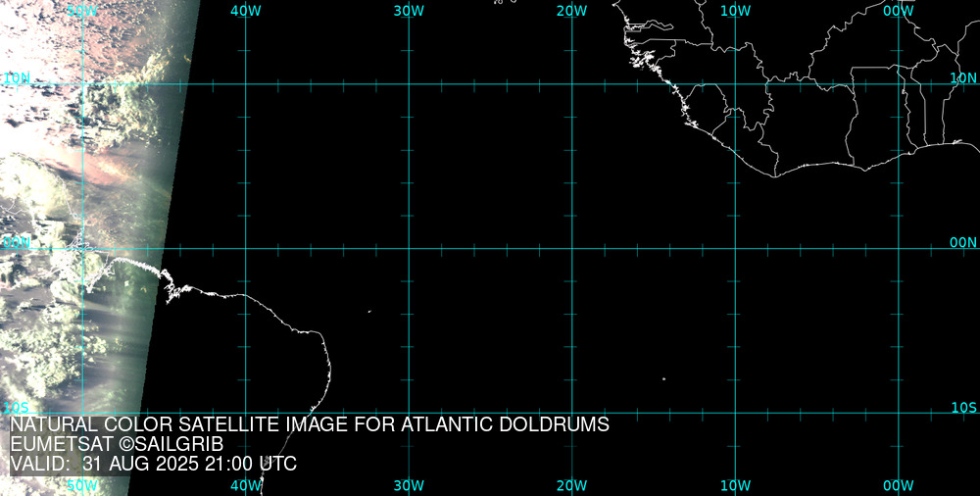Click the 10S label on the dark ocean side

coord(963,408)
